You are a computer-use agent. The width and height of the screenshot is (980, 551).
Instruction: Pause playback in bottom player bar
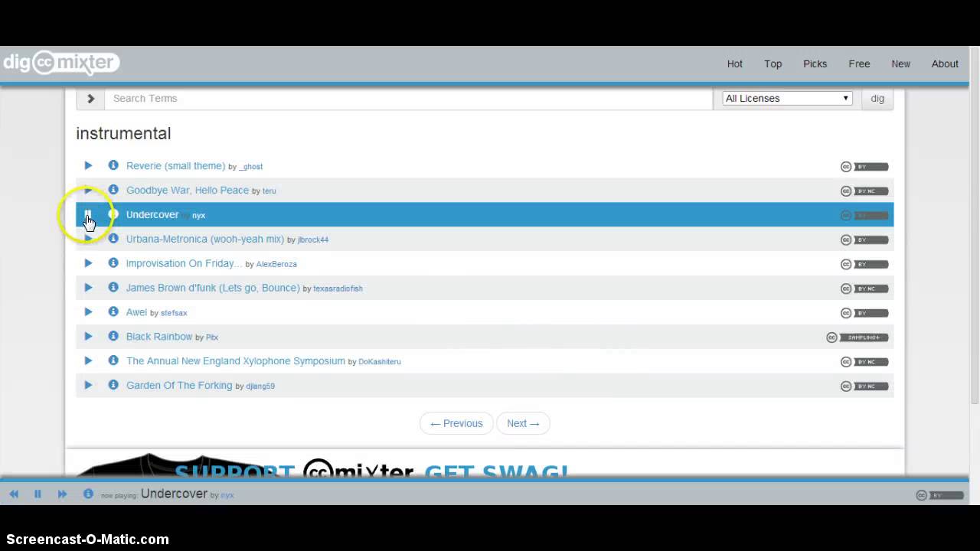(38, 494)
